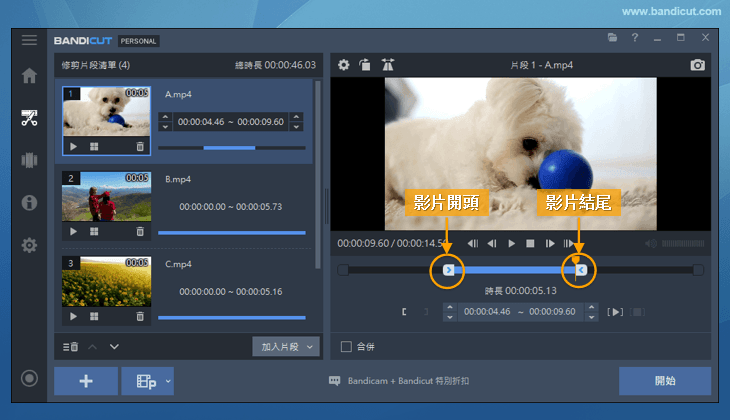730x420 pixels.
Task: Open the Information sidebar icon
Action: pyautogui.click(x=29, y=203)
